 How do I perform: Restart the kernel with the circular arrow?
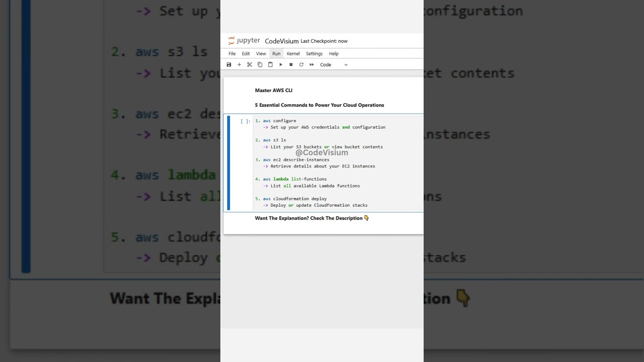(x=301, y=64)
